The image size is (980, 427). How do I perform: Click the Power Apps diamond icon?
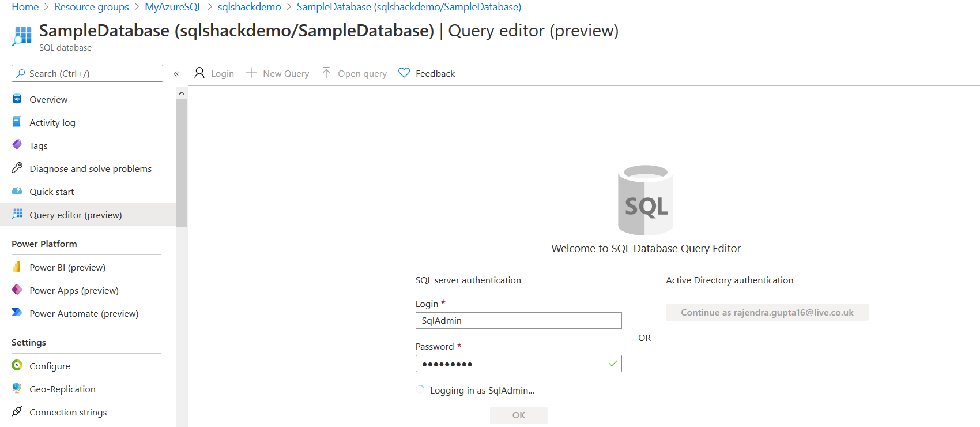pos(17,290)
